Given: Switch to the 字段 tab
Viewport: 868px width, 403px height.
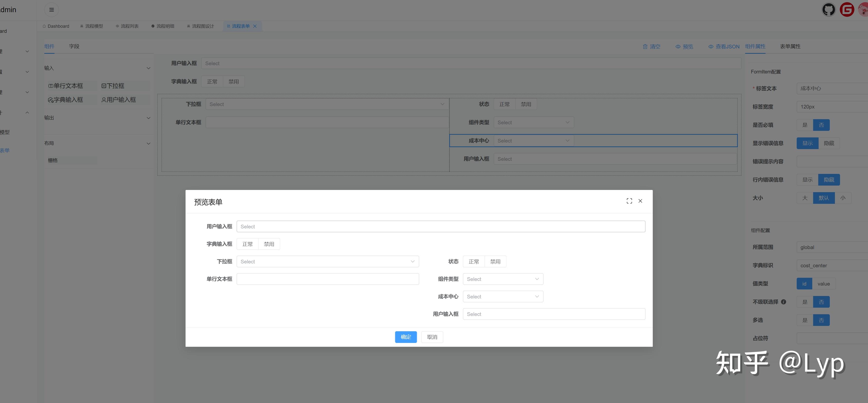Looking at the screenshot, I should coord(74,46).
